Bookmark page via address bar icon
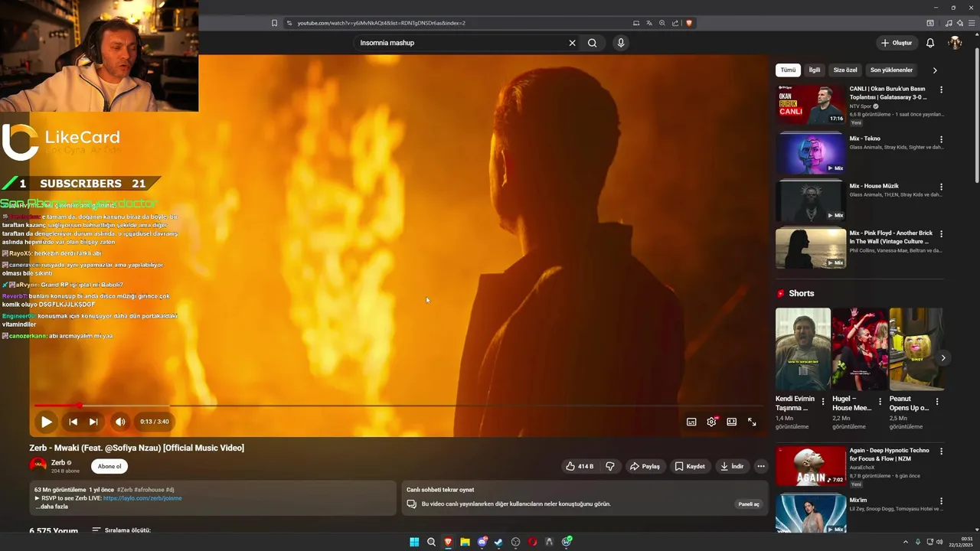This screenshot has width=980, height=551. [x=274, y=23]
